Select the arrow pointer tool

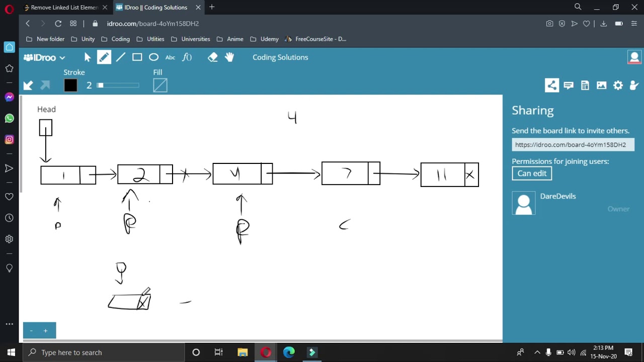[88, 57]
